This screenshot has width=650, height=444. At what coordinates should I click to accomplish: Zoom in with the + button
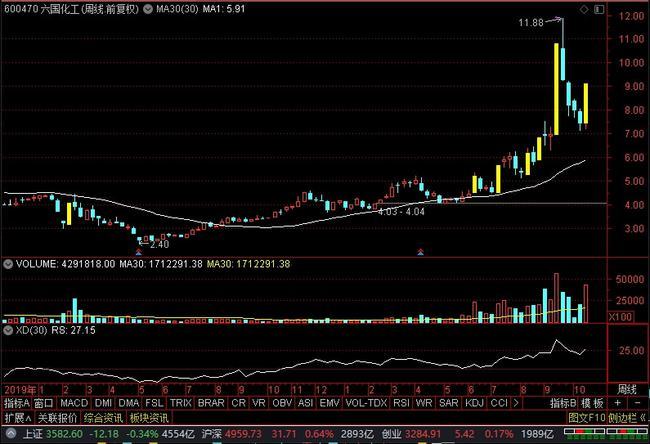pos(617,403)
